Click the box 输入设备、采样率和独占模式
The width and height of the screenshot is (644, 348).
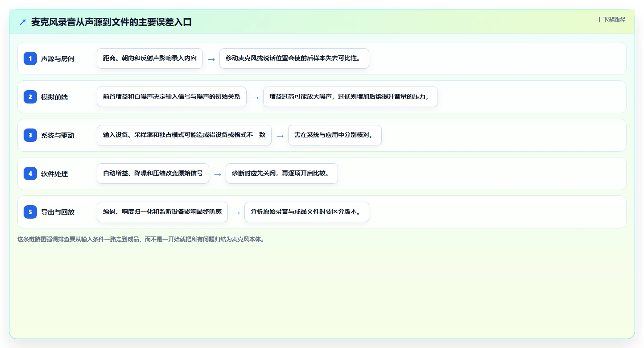[x=184, y=135]
